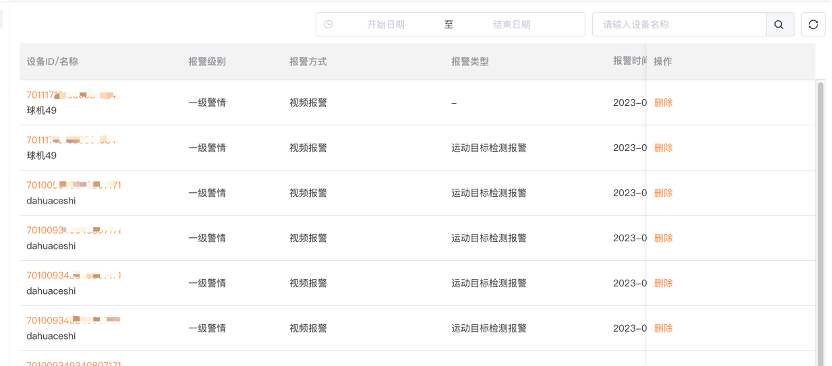This screenshot has width=832, height=366.
Task: Open the start date 开始日期 field
Action: (x=386, y=24)
